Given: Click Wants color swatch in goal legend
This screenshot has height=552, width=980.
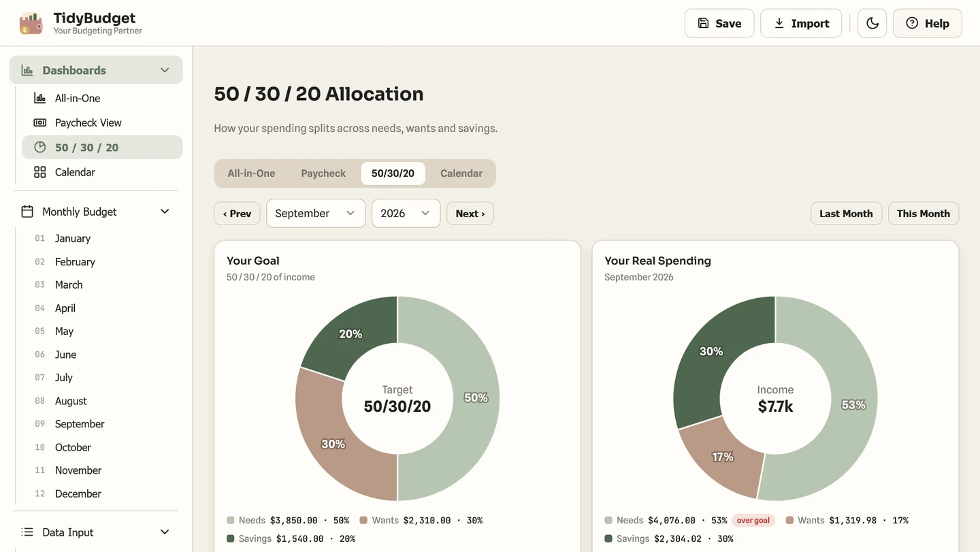Looking at the screenshot, I should click(x=363, y=520).
